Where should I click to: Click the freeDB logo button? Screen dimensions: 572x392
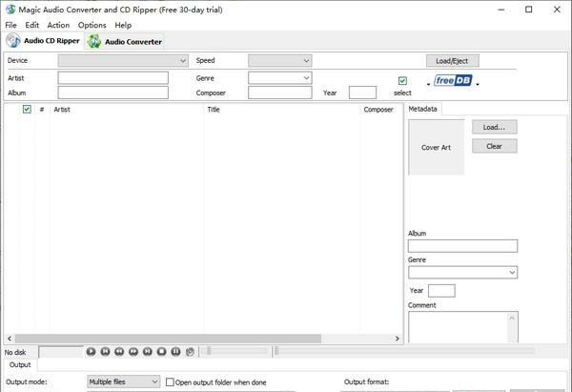click(453, 80)
